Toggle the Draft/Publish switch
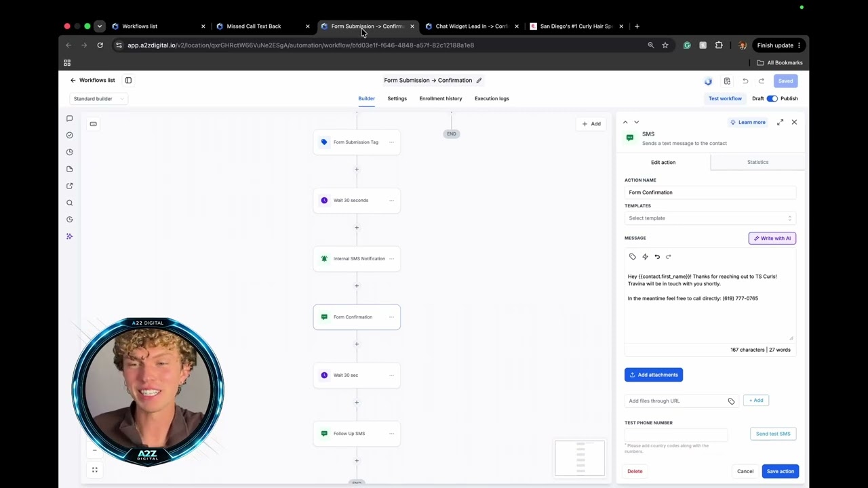This screenshot has width=868, height=488. click(772, 98)
